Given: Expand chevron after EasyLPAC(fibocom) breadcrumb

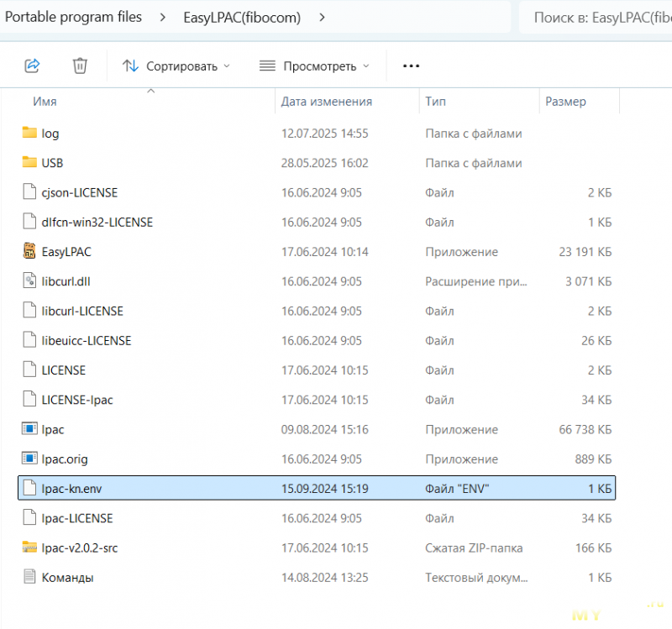Looking at the screenshot, I should [323, 18].
